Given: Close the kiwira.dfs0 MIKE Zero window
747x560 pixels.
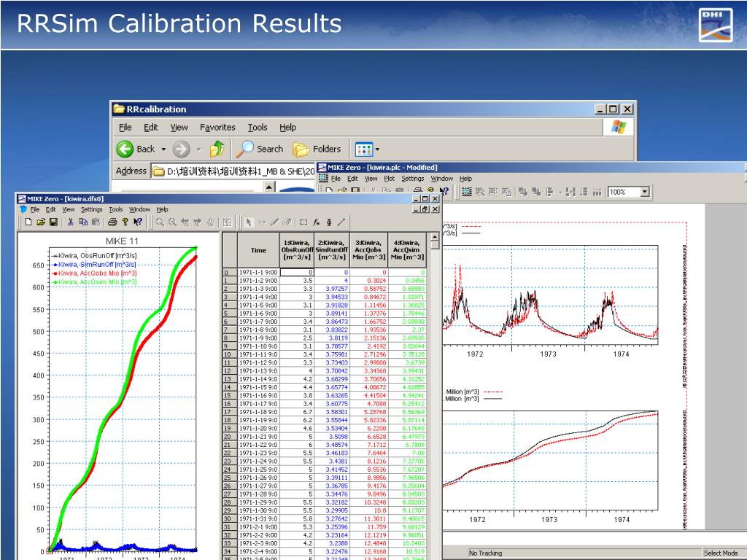Looking at the screenshot, I should [435, 199].
